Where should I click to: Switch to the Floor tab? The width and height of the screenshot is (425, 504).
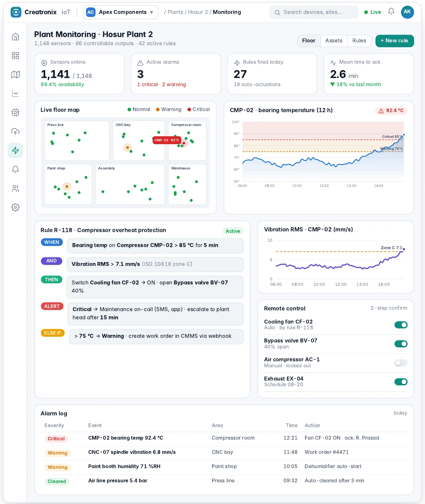click(309, 41)
